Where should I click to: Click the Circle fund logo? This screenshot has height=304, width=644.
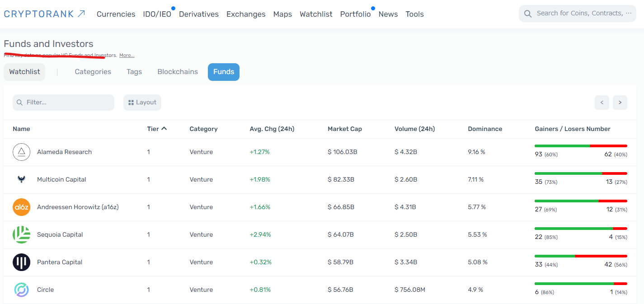[x=21, y=290]
